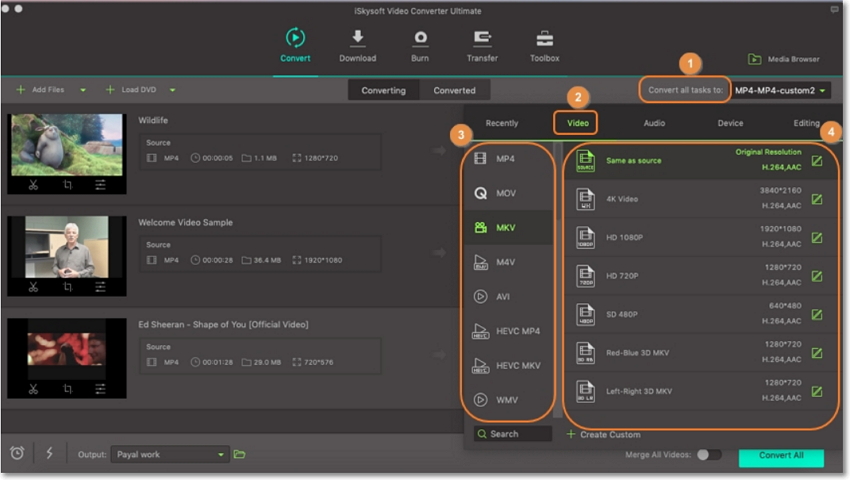Click the crop icon under Welcome Video Sample
This screenshot has height=480, width=850.
pos(68,287)
